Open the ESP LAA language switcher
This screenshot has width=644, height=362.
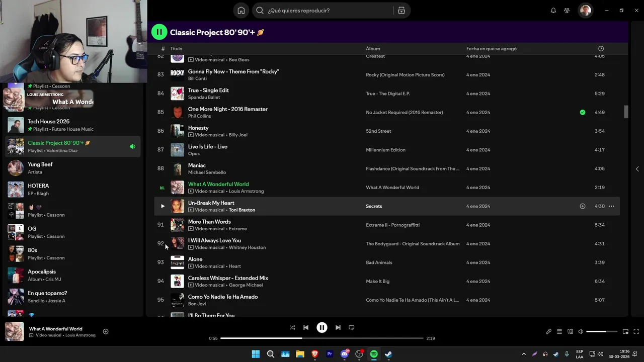pos(580,354)
